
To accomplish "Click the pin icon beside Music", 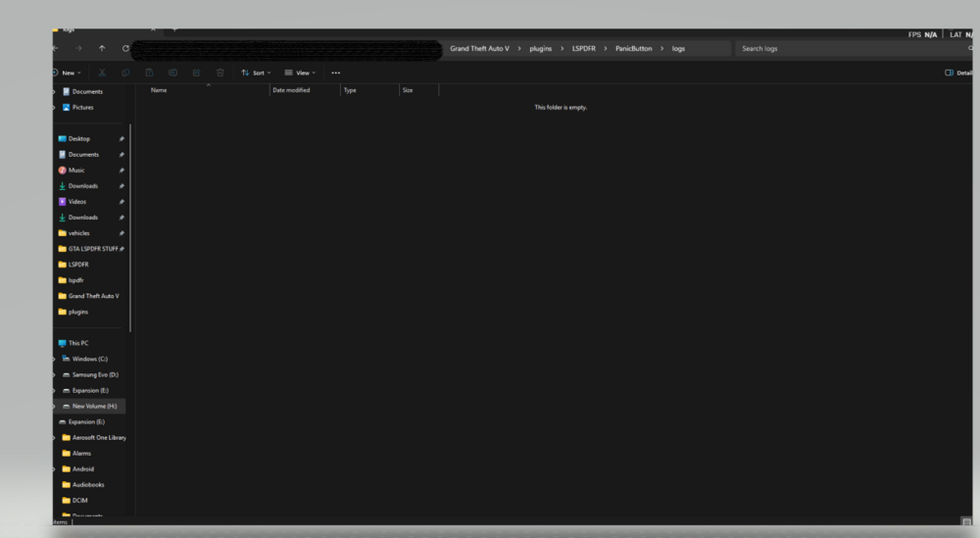I will pos(122,170).
